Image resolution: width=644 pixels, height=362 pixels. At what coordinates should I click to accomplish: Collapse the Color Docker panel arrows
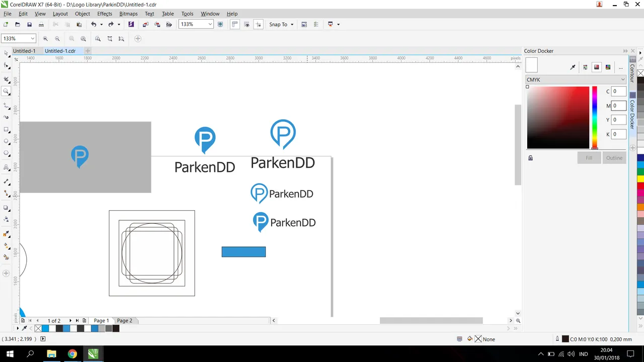(625, 51)
